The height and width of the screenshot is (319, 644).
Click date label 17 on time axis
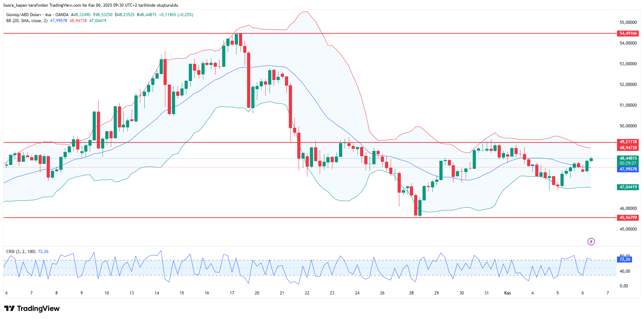tap(232, 293)
